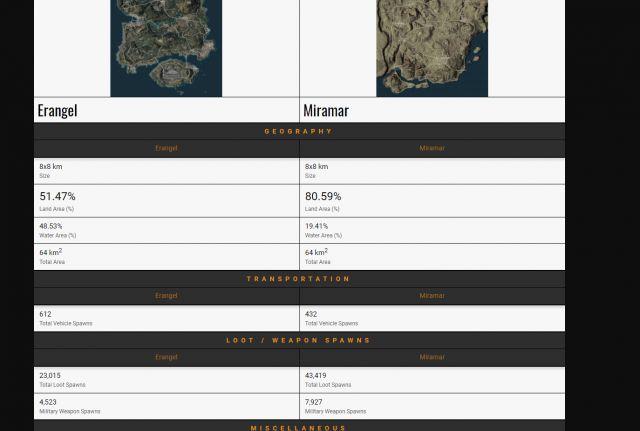
Task: Click Miramar column header under Loot / Weapon Spawns
Action: (x=432, y=357)
